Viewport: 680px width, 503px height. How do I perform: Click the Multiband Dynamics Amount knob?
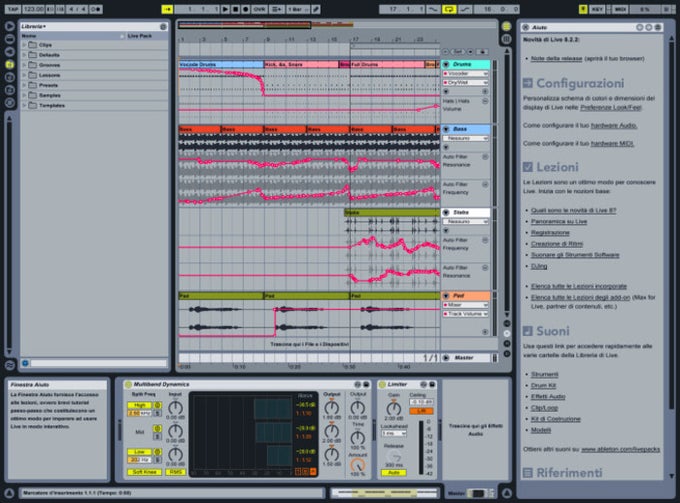[357, 465]
